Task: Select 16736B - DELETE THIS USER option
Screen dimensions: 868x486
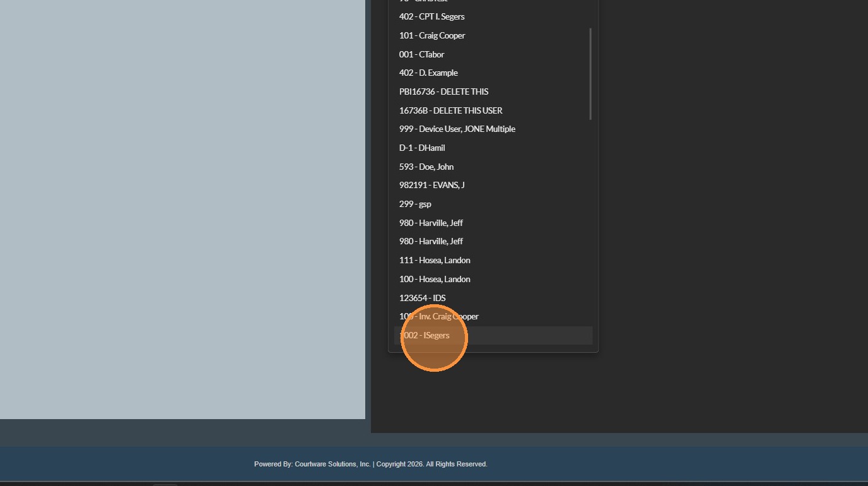Action: (x=493, y=110)
